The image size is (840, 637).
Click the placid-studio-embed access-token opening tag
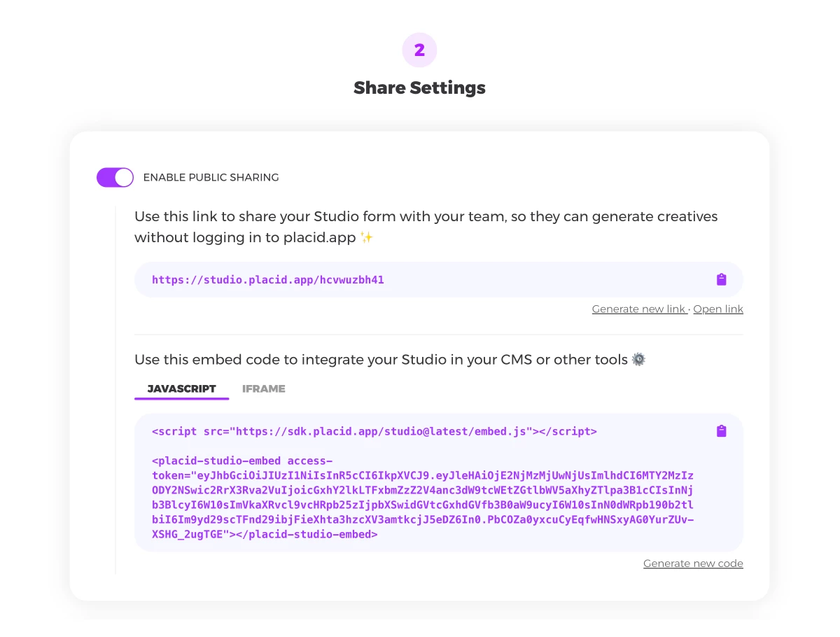tap(242, 461)
